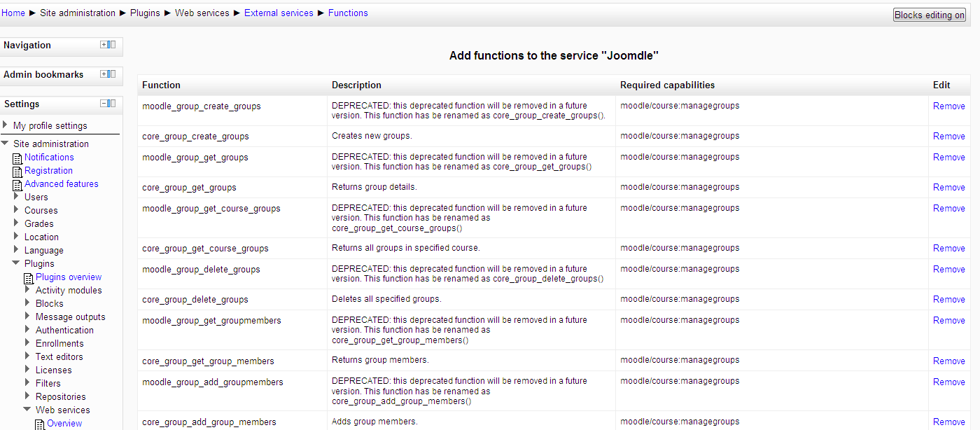
Task: Turn Blocks editing on
Action: [x=929, y=15]
